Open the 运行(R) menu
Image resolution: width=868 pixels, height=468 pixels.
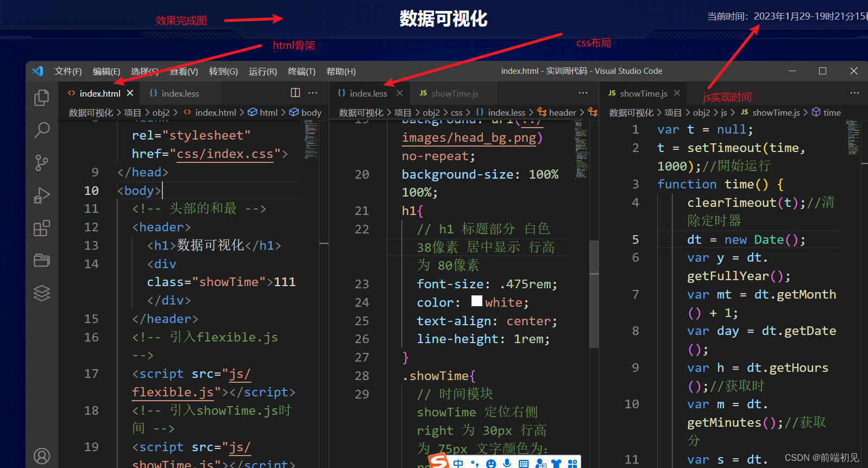[x=263, y=71]
